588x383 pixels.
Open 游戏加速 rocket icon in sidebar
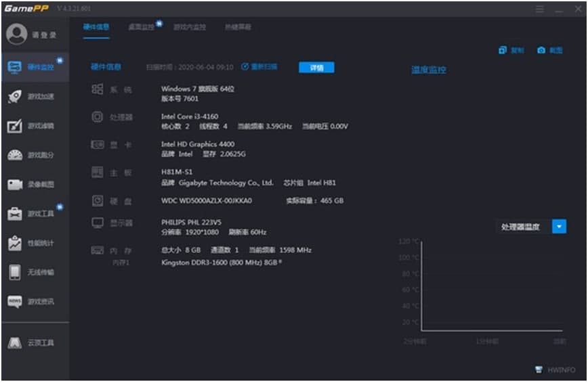15,97
